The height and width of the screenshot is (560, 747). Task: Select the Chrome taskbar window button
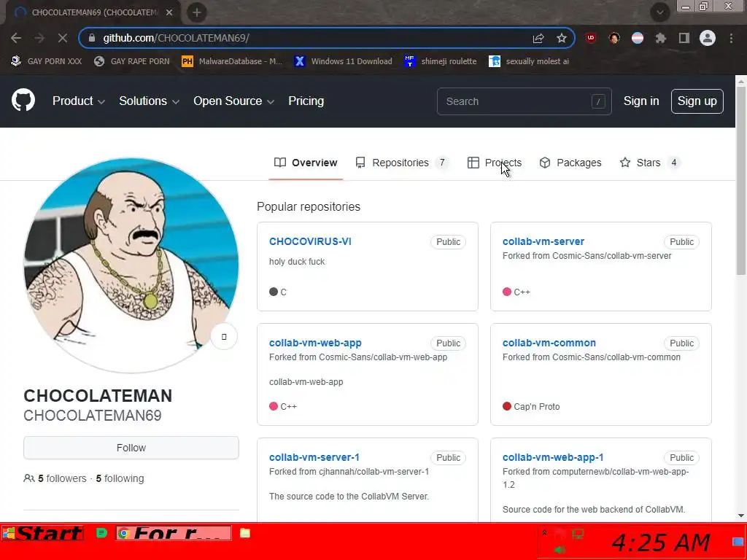point(174,533)
